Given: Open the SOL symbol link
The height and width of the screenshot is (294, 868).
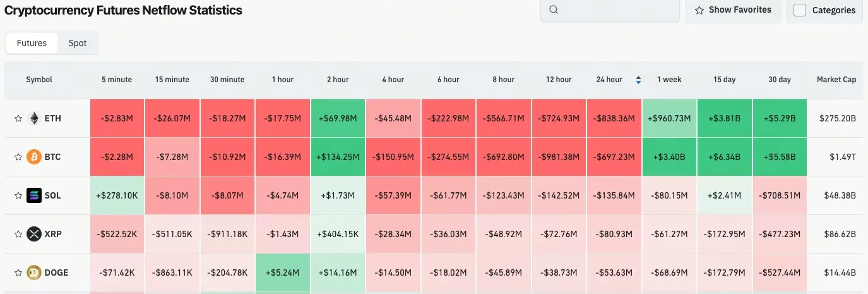Looking at the screenshot, I should tap(52, 195).
